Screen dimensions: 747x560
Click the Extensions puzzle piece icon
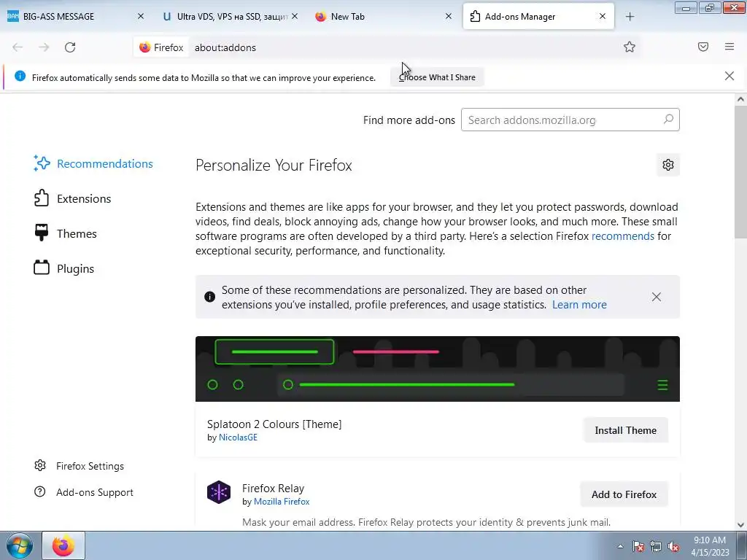[x=42, y=198]
